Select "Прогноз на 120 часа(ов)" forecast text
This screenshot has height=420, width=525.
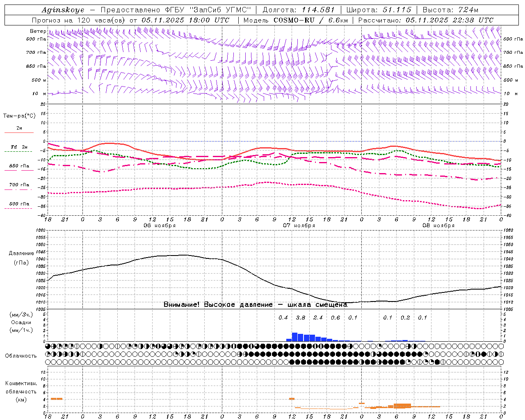click(79, 20)
